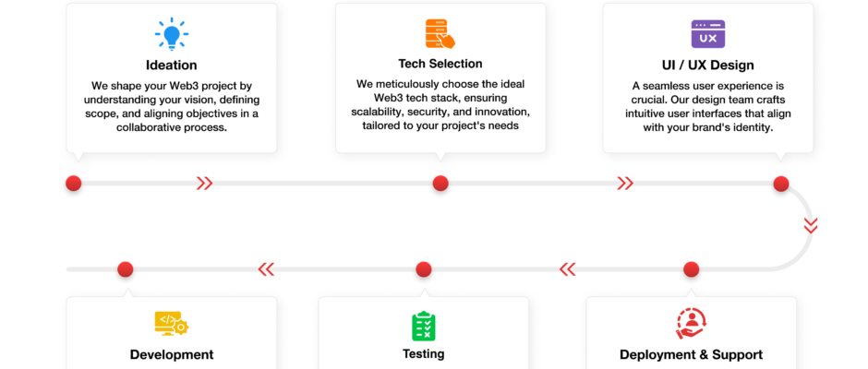The image size is (868, 369).
Task: Select the Tech Selection timeline red dot
Action: point(440,184)
